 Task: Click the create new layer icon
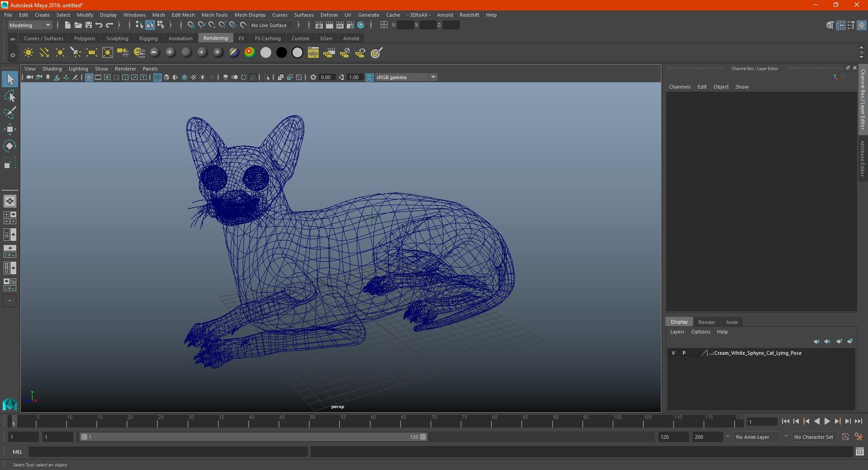(840, 341)
